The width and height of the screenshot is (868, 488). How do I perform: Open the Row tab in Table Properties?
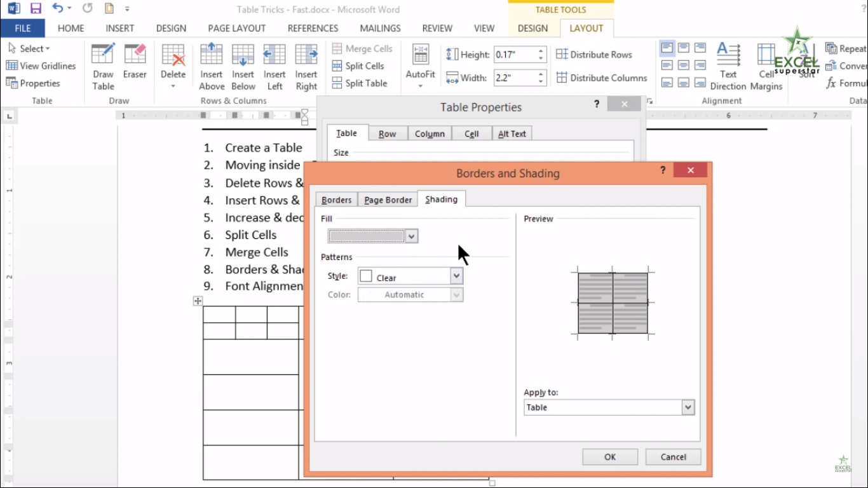[x=387, y=133]
